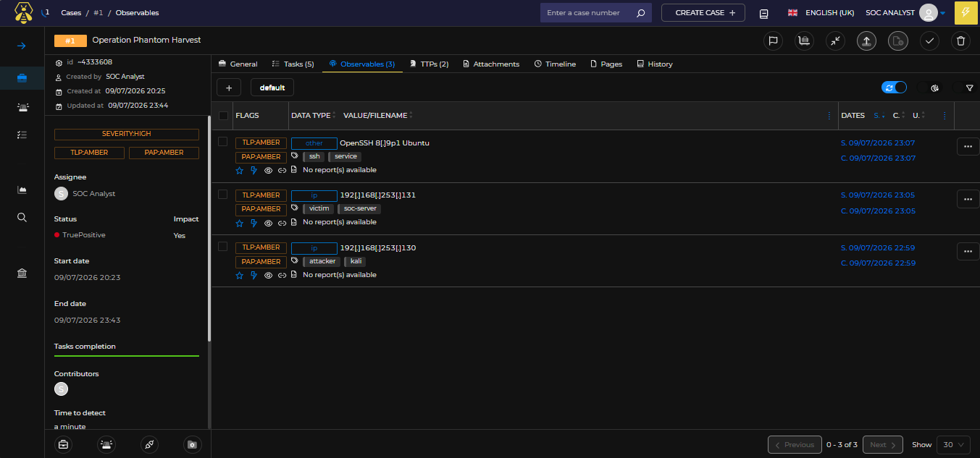Click the search icon in case number field

[x=640, y=13]
